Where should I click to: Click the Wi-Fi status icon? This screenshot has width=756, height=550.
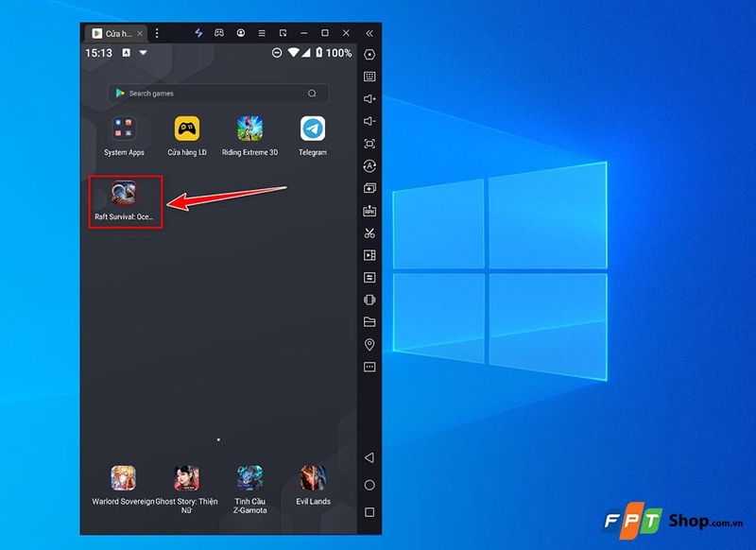[x=293, y=53]
